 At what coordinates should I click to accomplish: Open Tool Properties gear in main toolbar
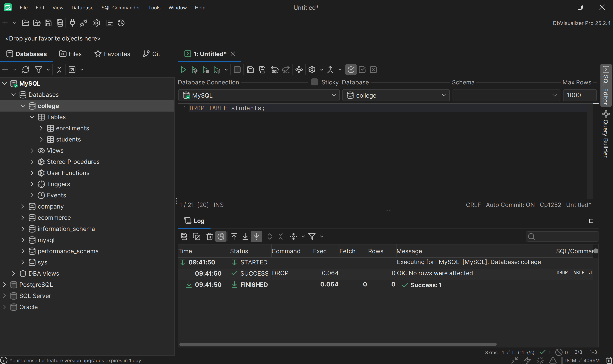(97, 23)
